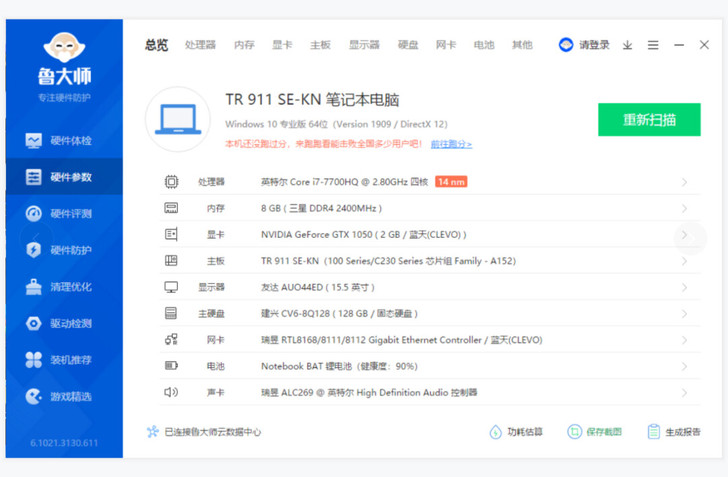728x477 pixels.
Task: Expand the 显卡 row chevron
Action: 684,235
